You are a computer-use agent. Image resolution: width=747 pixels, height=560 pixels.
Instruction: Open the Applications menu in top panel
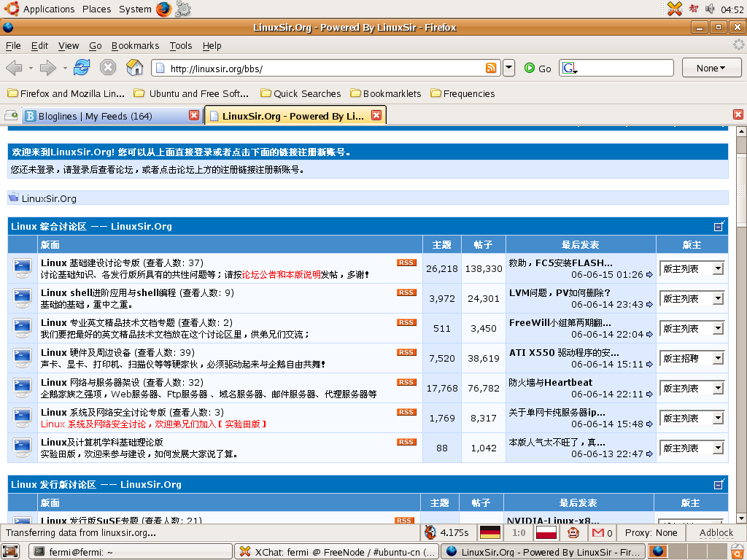39,9
